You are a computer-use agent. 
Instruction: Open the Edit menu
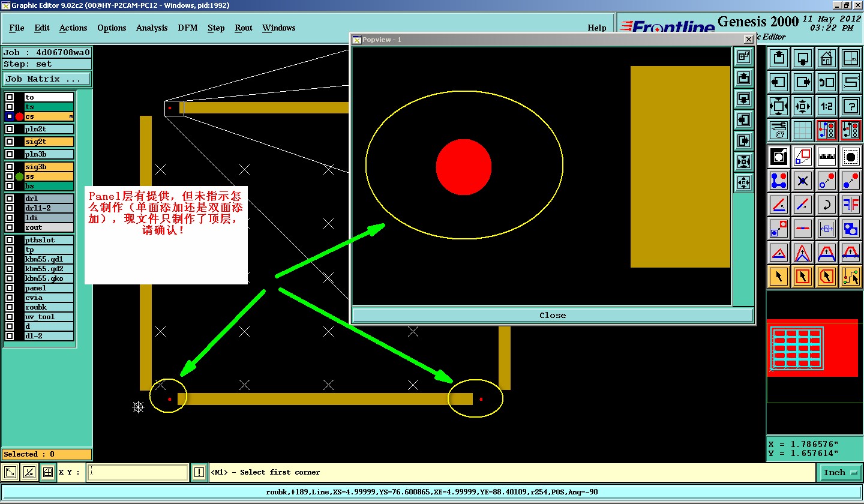click(x=42, y=28)
